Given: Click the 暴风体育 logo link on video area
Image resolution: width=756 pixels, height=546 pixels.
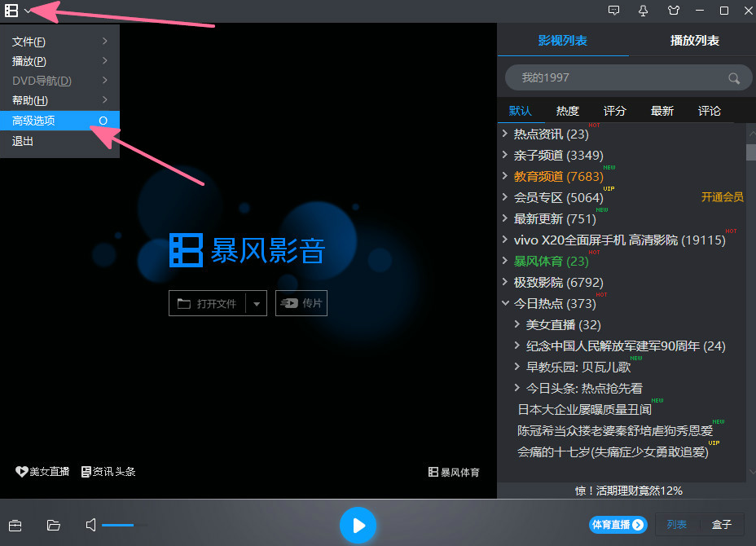Looking at the screenshot, I should point(454,472).
